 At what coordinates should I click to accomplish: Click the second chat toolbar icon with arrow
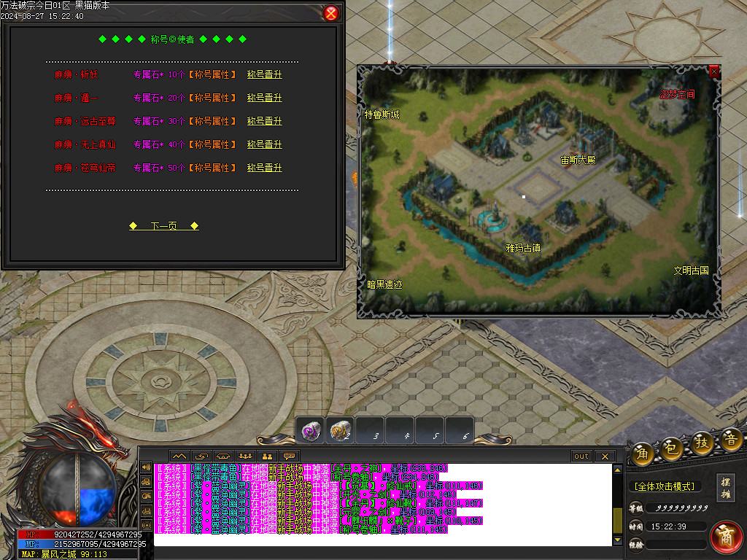coord(201,456)
